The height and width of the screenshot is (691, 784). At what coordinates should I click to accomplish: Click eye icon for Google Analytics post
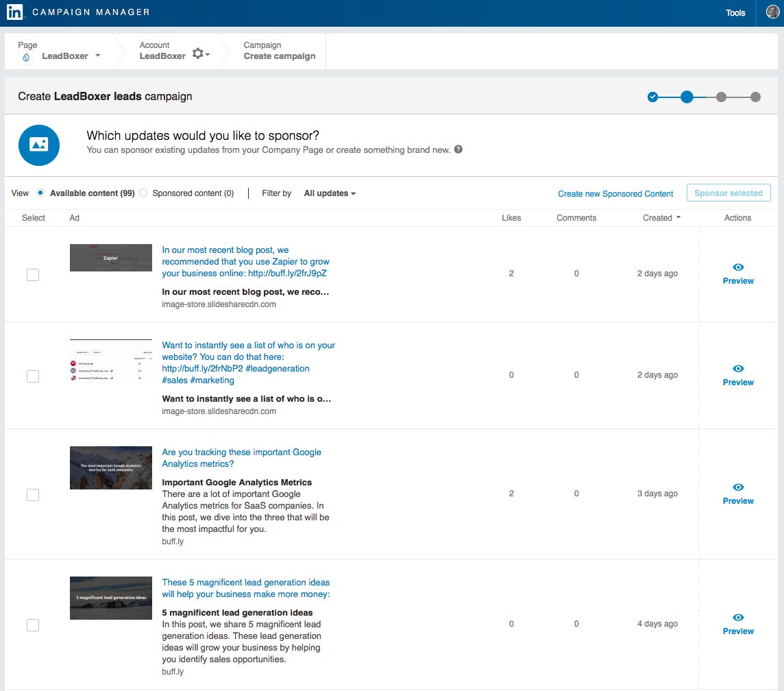point(738,487)
